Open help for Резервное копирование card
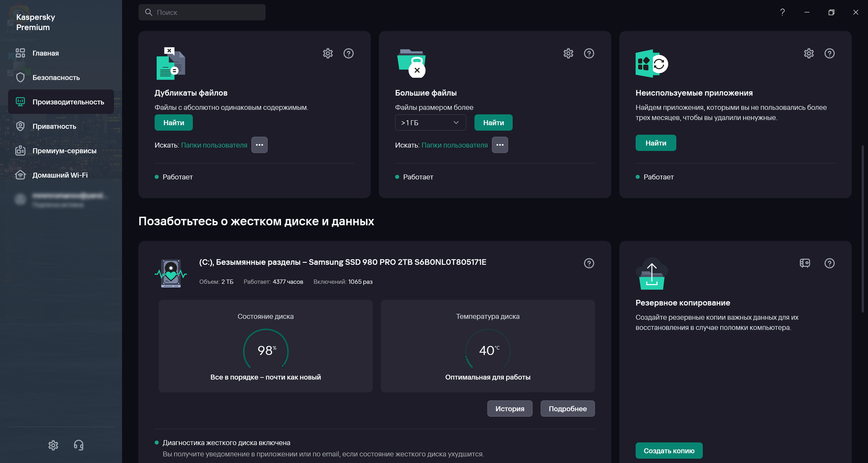Image resolution: width=868 pixels, height=463 pixels. pos(829,263)
